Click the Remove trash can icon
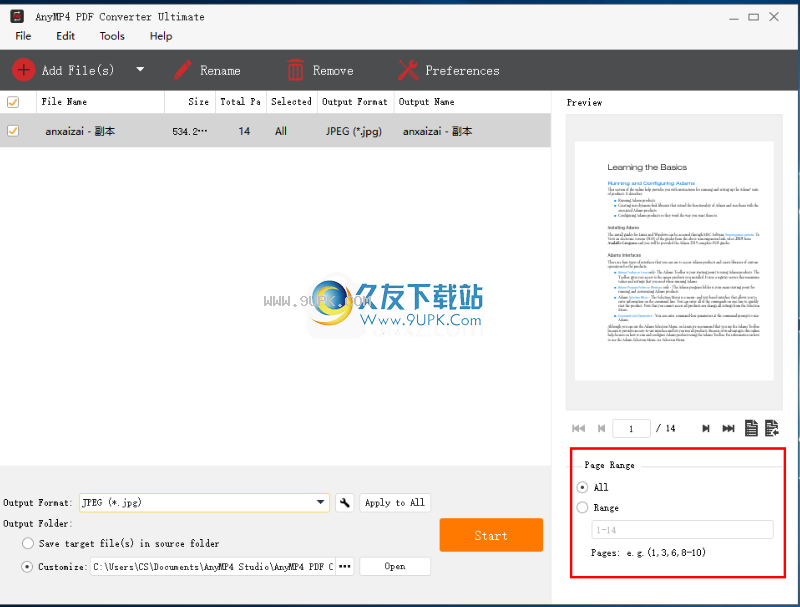 coord(295,70)
